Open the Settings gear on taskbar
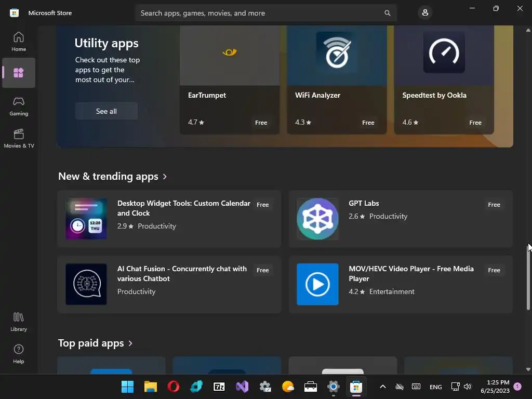532x399 pixels. [334, 387]
